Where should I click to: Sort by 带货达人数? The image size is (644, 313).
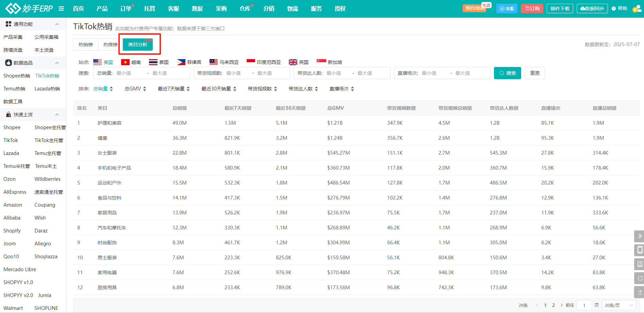303,89
